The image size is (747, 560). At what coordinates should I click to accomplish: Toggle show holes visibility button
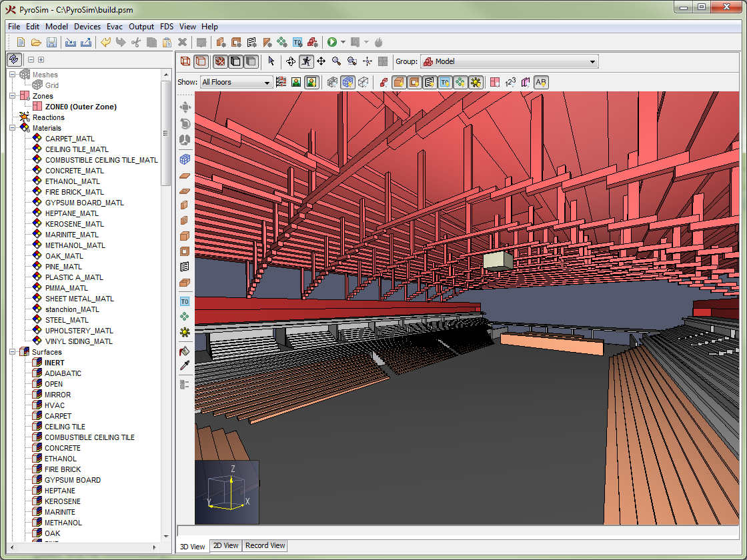[x=414, y=82]
